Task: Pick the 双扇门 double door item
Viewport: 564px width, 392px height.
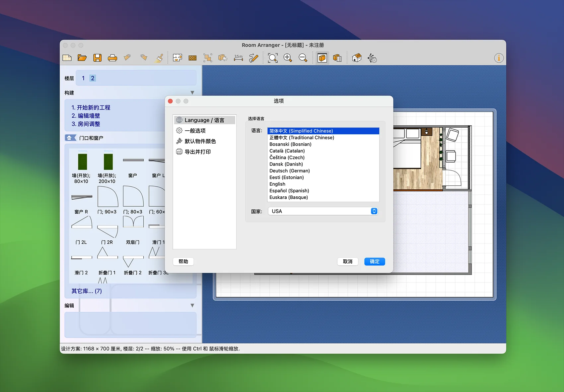Action: point(133,230)
